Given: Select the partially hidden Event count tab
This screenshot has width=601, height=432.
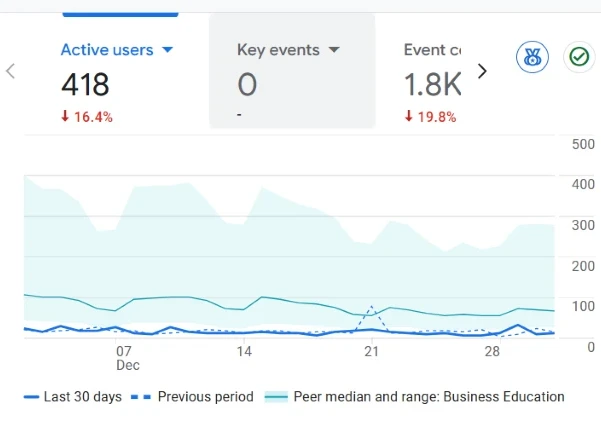Looking at the screenshot, I should 432,50.
